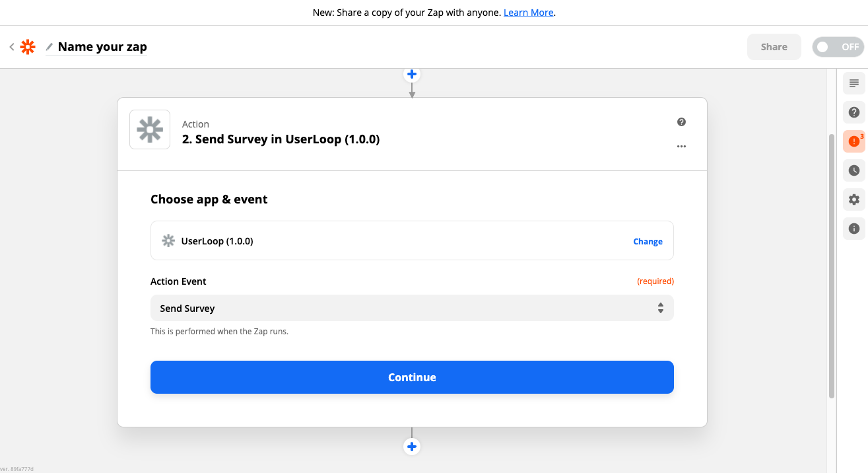Open help for the action step
Image resolution: width=868 pixels, height=473 pixels.
pyautogui.click(x=681, y=122)
